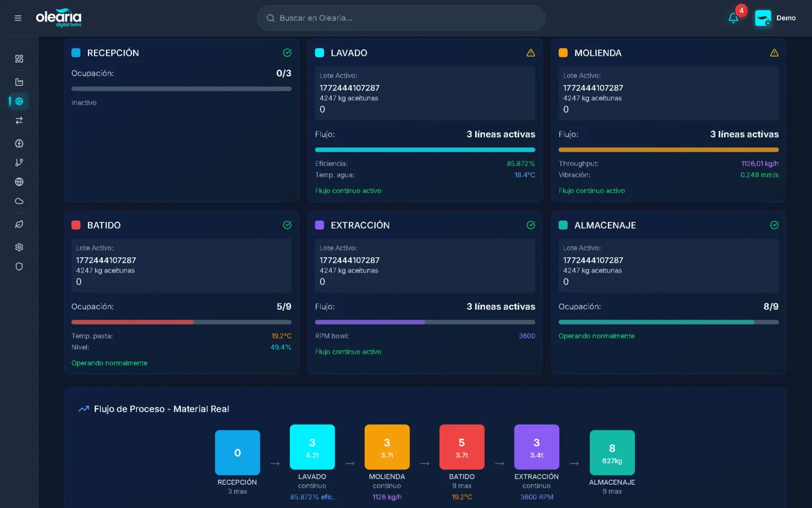The width and height of the screenshot is (812, 508).
Task: Open the globe network icon in the sidebar
Action: [x=19, y=182]
